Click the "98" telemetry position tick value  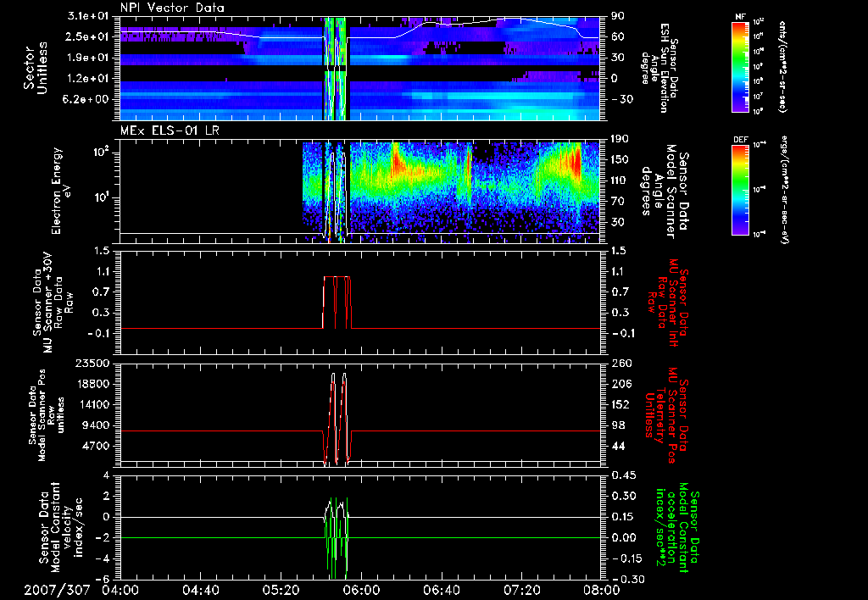[x=617, y=425]
